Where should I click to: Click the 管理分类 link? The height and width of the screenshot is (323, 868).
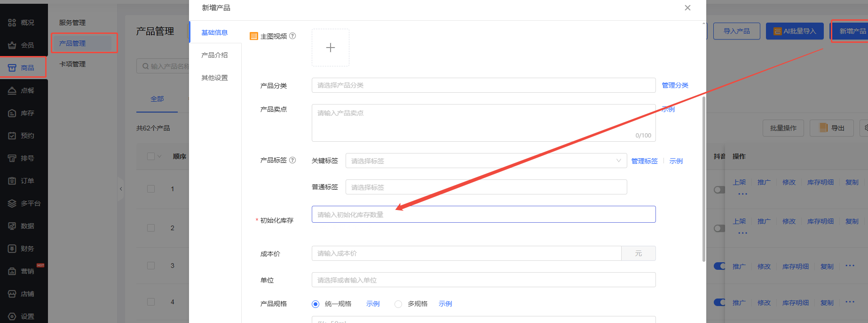pos(675,85)
